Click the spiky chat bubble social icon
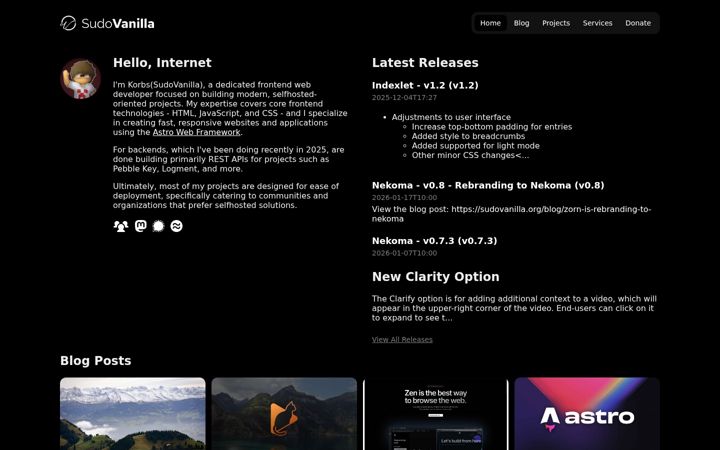 (x=158, y=226)
